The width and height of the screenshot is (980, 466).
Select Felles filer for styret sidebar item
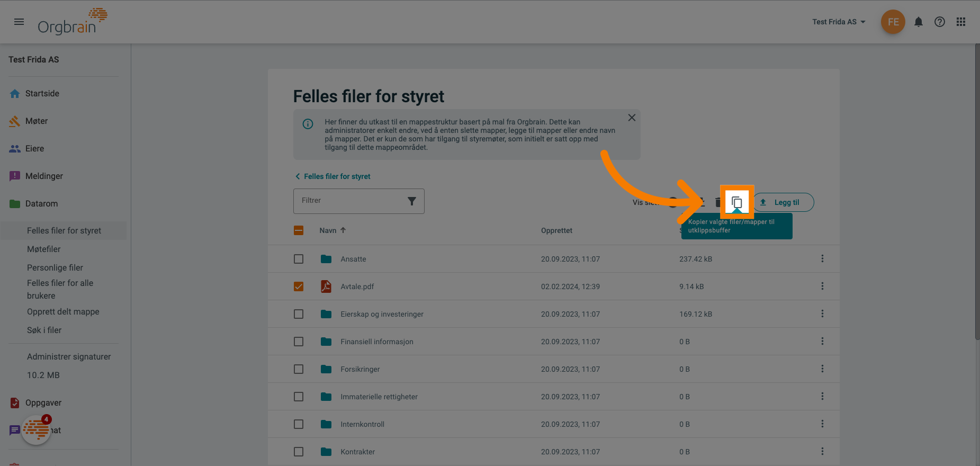pos(64,230)
